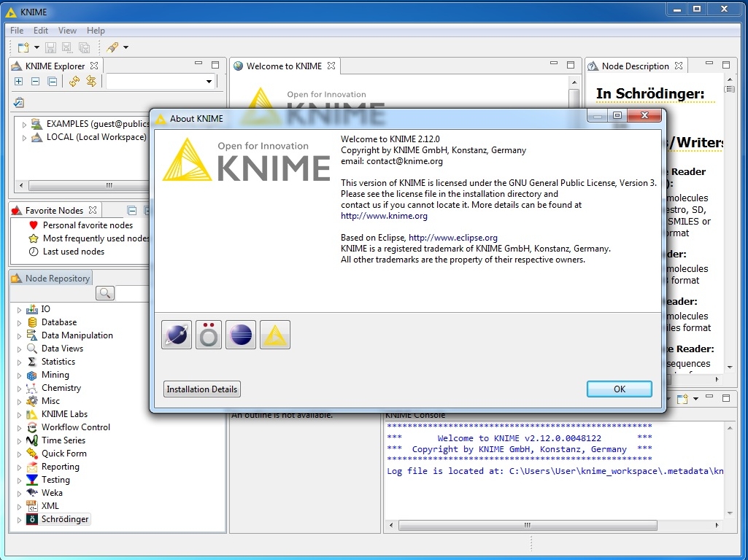This screenshot has width=748, height=560.
Task: Click the Node Repository search icon button
Action: 105,292
